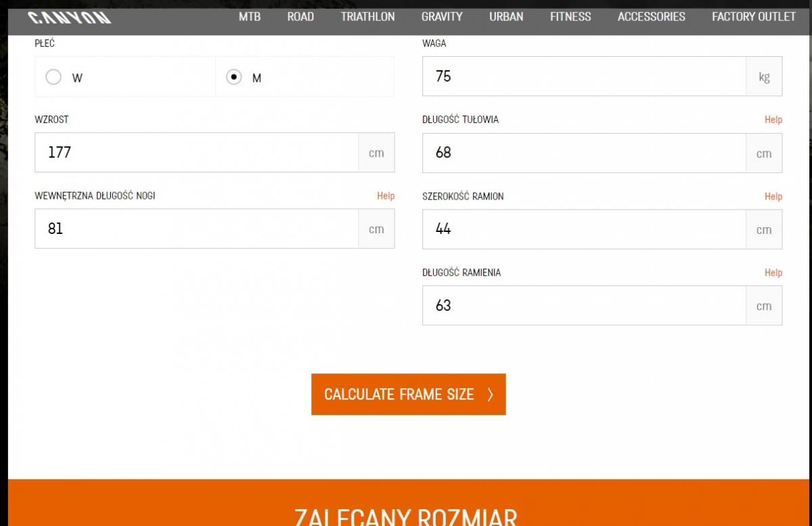Open the URBAN bikes menu
The height and width of the screenshot is (526, 812).
coord(506,17)
